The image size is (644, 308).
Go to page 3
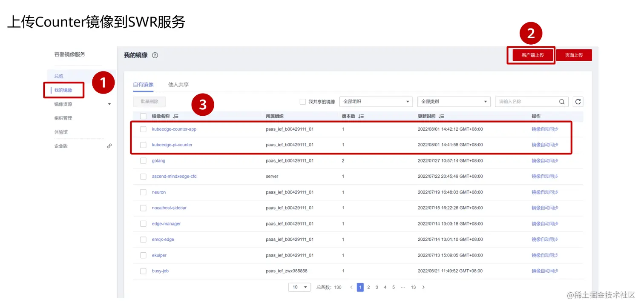(377, 288)
